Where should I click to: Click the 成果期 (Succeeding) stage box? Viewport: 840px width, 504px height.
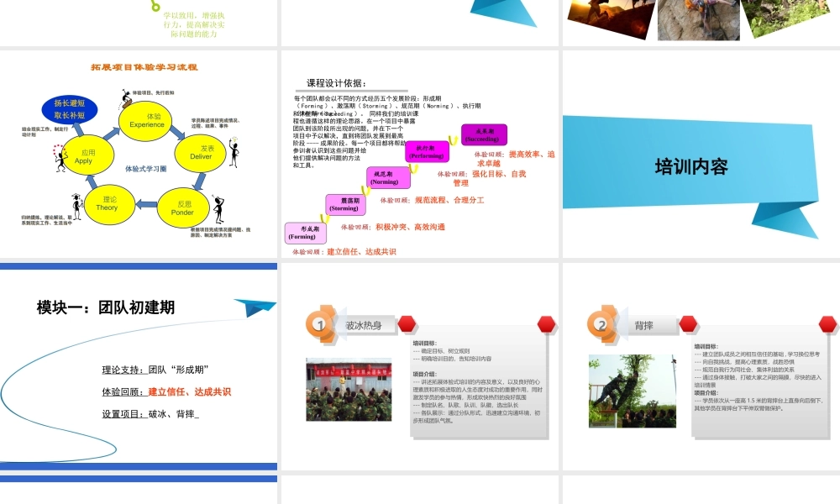pyautogui.click(x=484, y=135)
